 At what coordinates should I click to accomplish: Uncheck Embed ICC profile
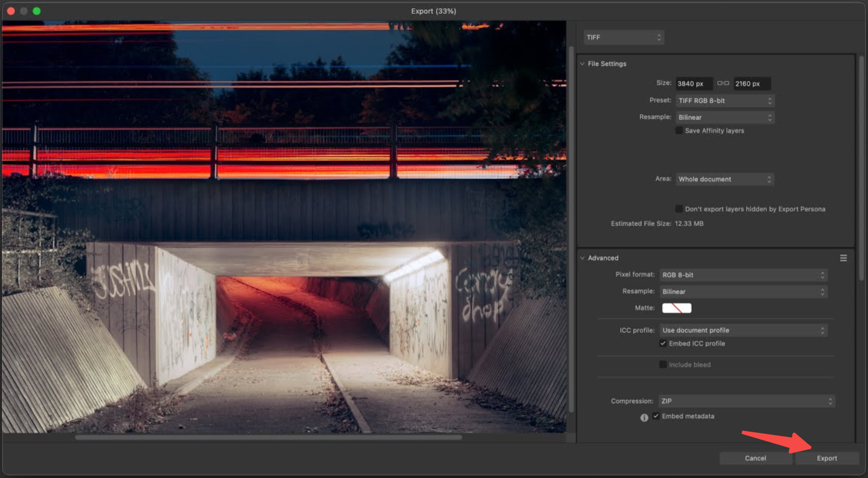(662, 344)
